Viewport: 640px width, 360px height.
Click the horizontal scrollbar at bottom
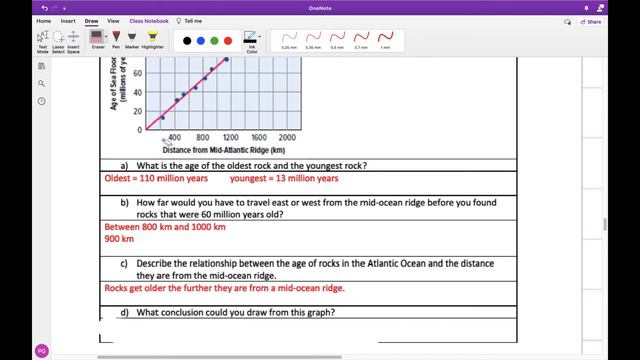click(219, 357)
